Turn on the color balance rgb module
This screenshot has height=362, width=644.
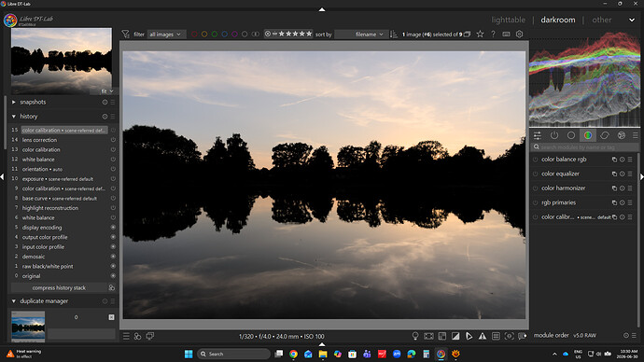pyautogui.click(x=535, y=160)
